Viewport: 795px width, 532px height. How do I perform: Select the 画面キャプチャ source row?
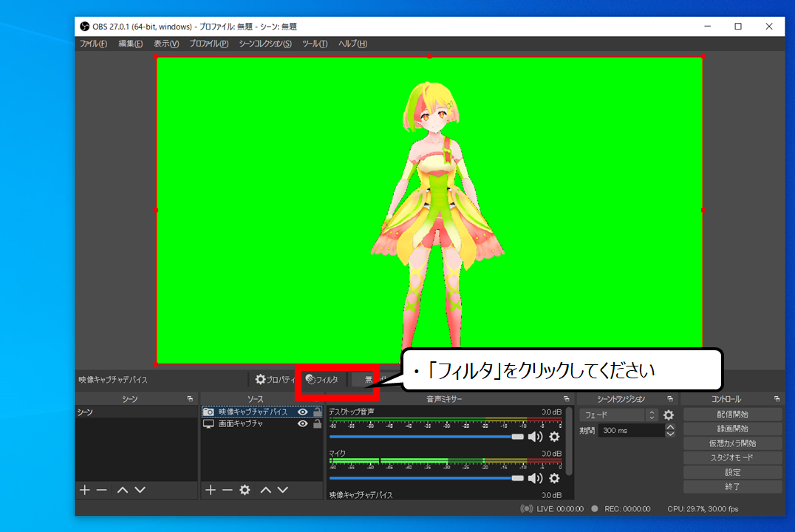pyautogui.click(x=262, y=423)
